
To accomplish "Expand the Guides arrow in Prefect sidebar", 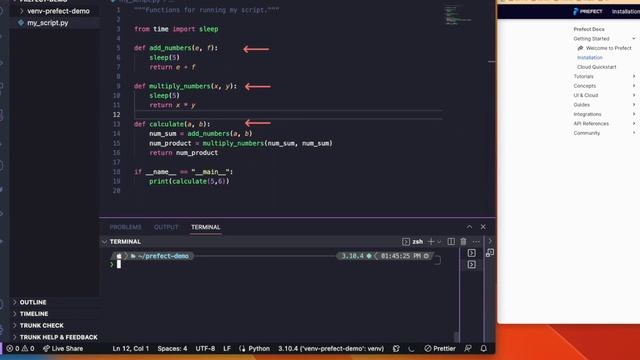I will pyautogui.click(x=634, y=104).
